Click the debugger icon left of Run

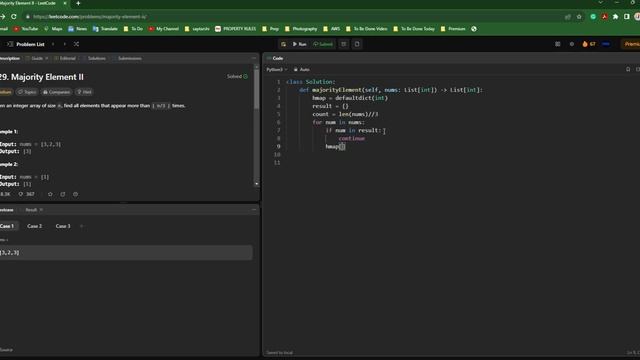[284, 44]
